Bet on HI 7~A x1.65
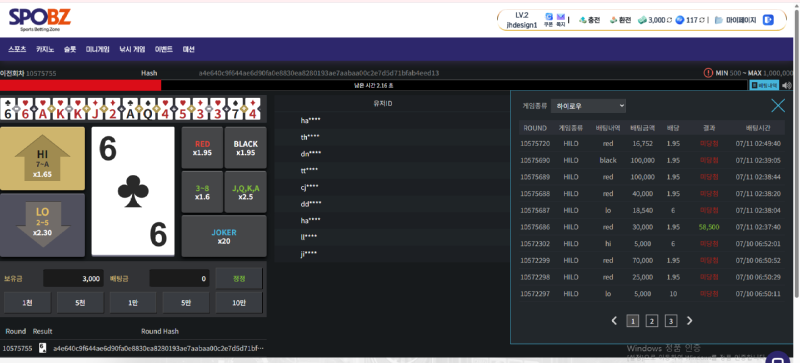Image resolution: width=800 pixels, height=363 pixels. (x=42, y=159)
